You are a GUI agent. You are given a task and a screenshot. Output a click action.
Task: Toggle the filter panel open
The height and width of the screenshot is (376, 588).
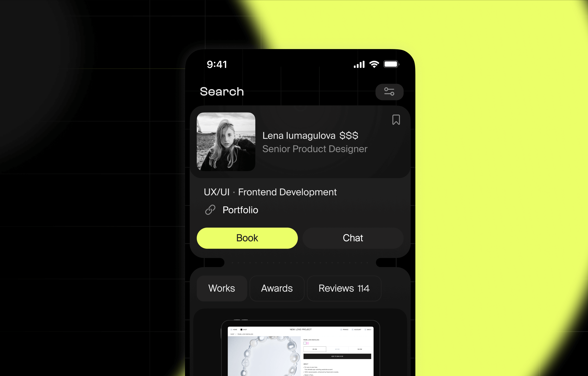click(x=389, y=91)
